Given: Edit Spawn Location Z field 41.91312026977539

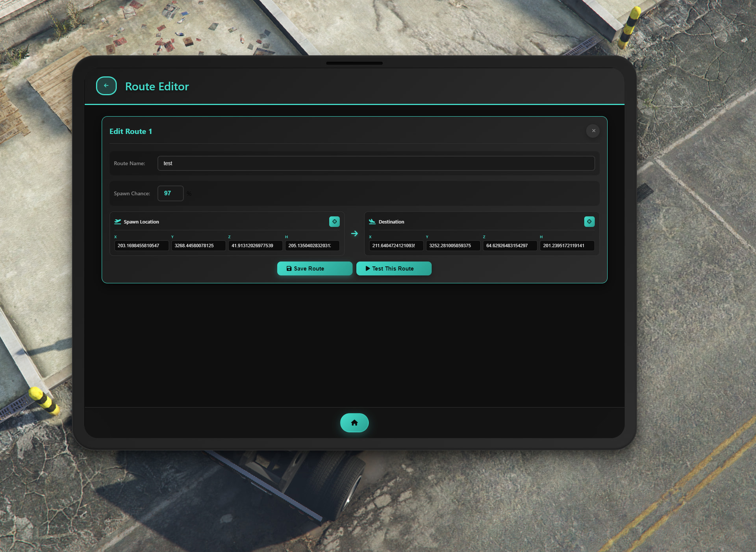Looking at the screenshot, I should pos(255,246).
